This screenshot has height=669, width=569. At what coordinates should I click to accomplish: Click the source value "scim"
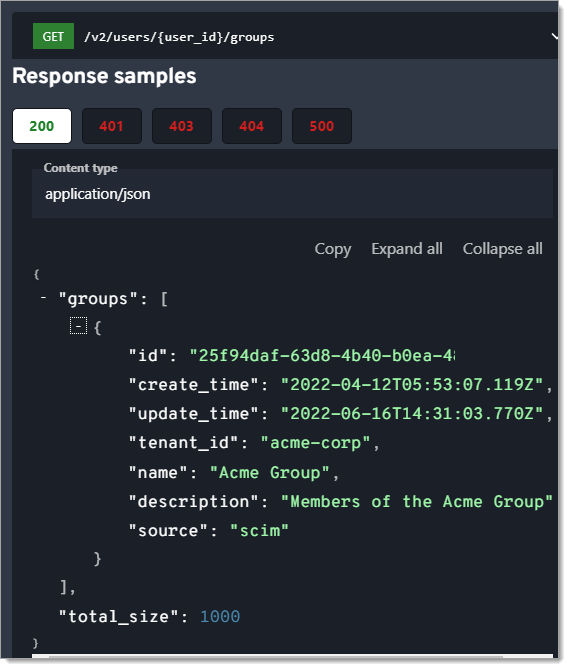pos(260,531)
